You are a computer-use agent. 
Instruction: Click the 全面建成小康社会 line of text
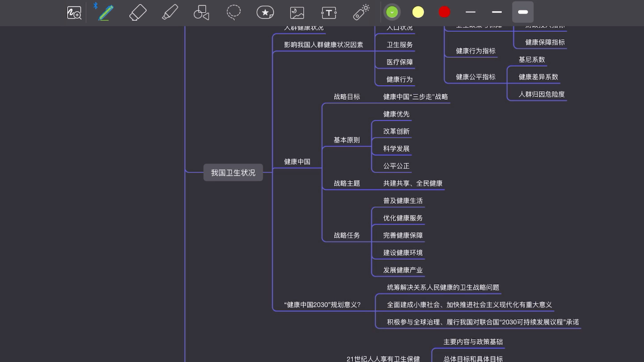[470, 305]
